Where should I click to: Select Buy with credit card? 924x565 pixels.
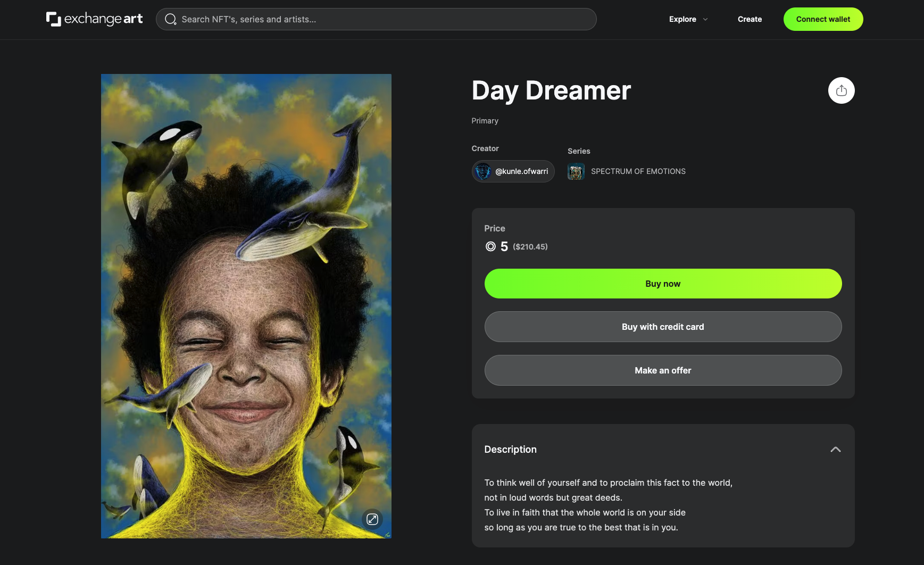(663, 327)
